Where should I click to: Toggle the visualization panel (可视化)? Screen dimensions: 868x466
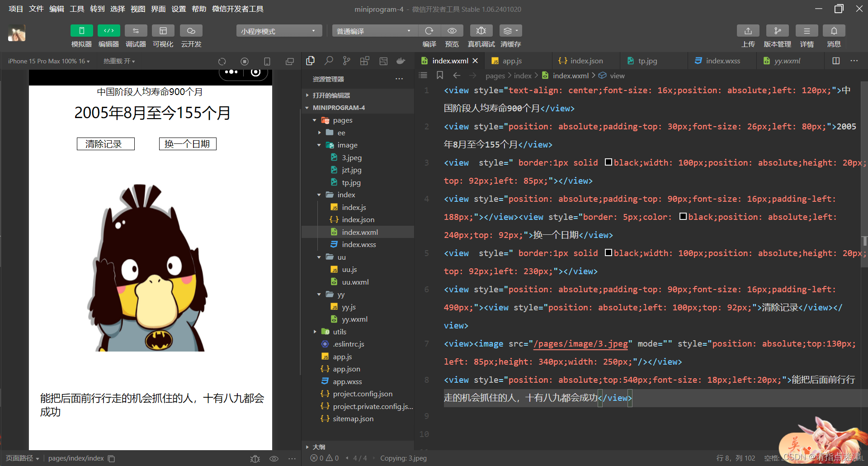[163, 31]
